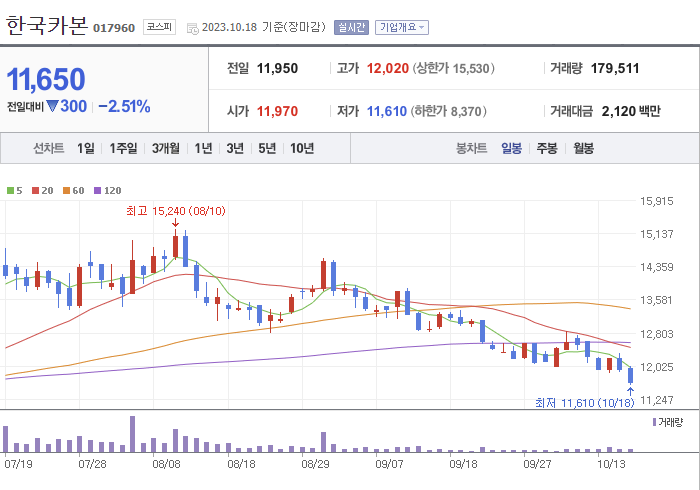The image size is (700, 490).
Task: Click the 거래대금 value 2,120 백만
Action: [631, 111]
